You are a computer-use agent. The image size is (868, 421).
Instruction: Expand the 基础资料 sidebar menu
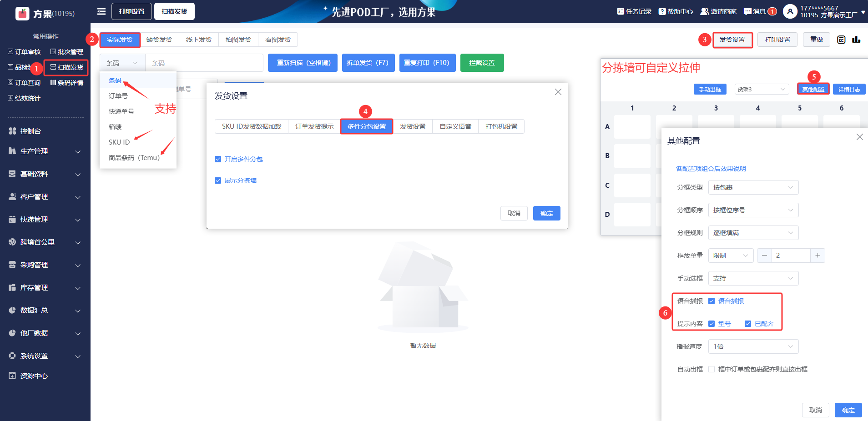click(45, 174)
